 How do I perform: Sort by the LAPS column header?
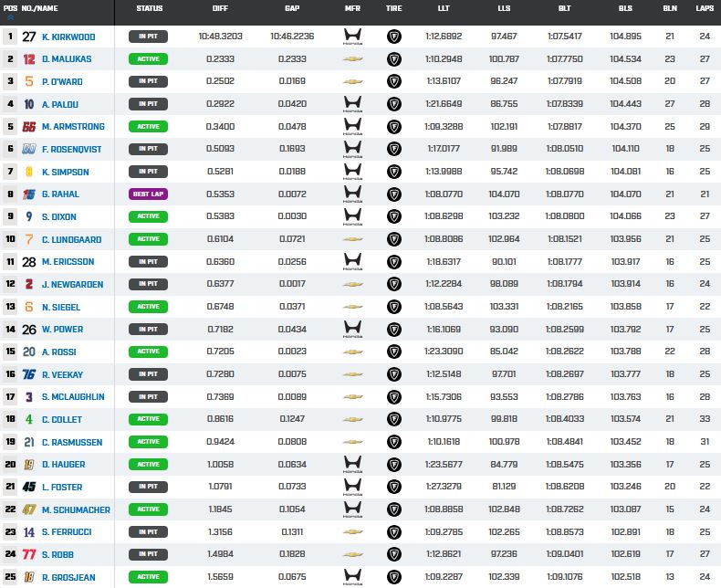[705, 8]
